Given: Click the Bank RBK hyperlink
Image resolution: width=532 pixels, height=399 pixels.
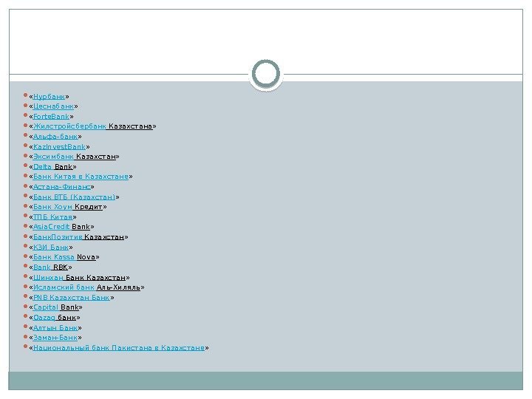Looking at the screenshot, I should (x=50, y=267).
